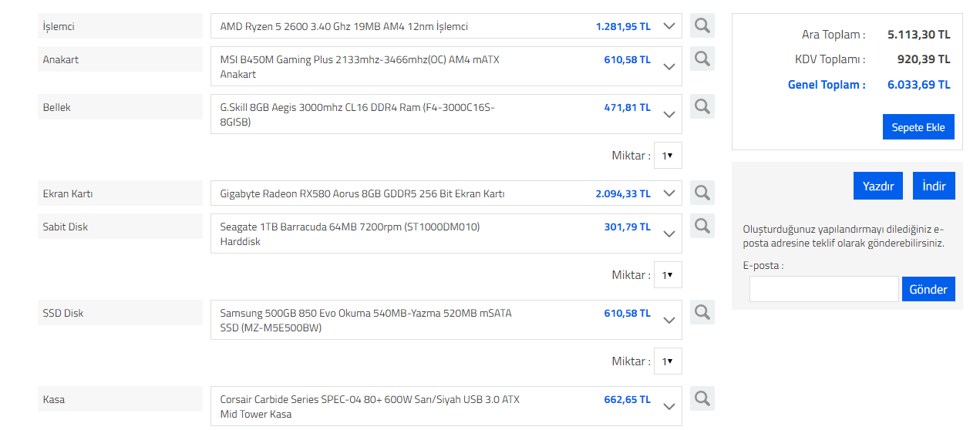The width and height of the screenshot is (980, 430).
Task: Click the İşlemci category label
Action: pos(120,26)
